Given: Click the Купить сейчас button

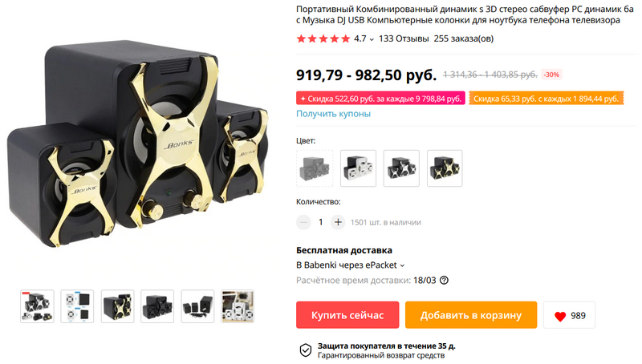Looking at the screenshot, I should (x=347, y=315).
